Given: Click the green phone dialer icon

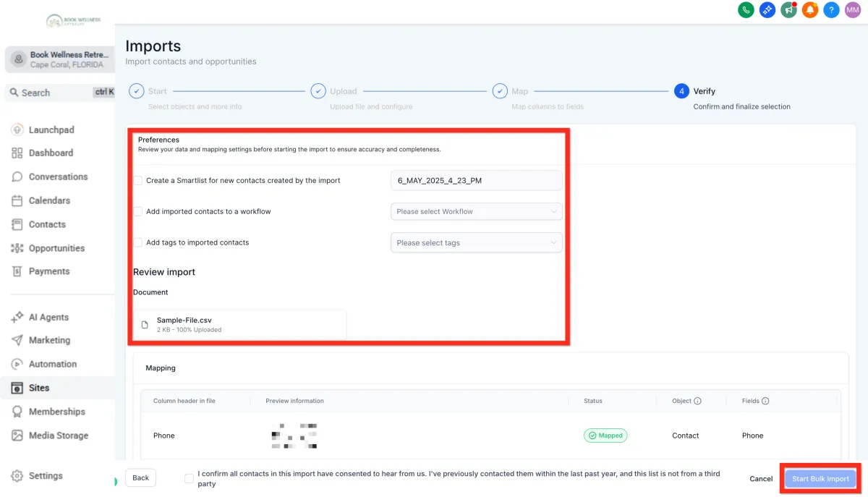Looking at the screenshot, I should 746,10.
